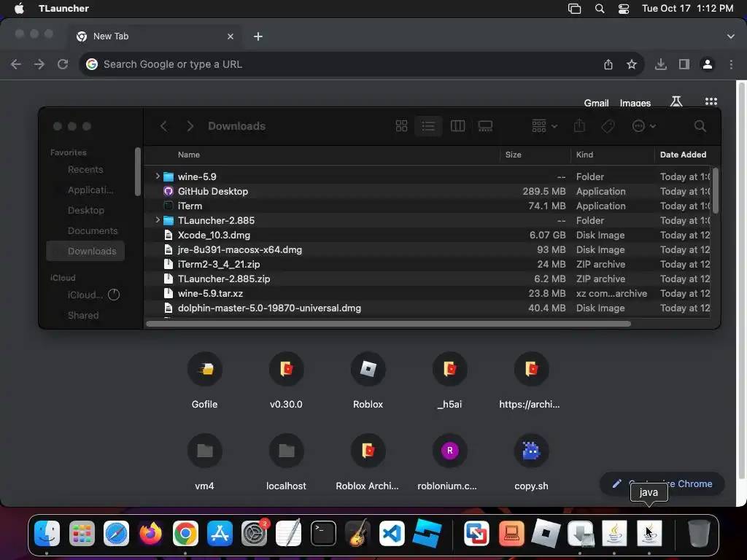This screenshot has height=560, width=747.
Task: Click the Customize Chrome button
Action: [x=662, y=483]
